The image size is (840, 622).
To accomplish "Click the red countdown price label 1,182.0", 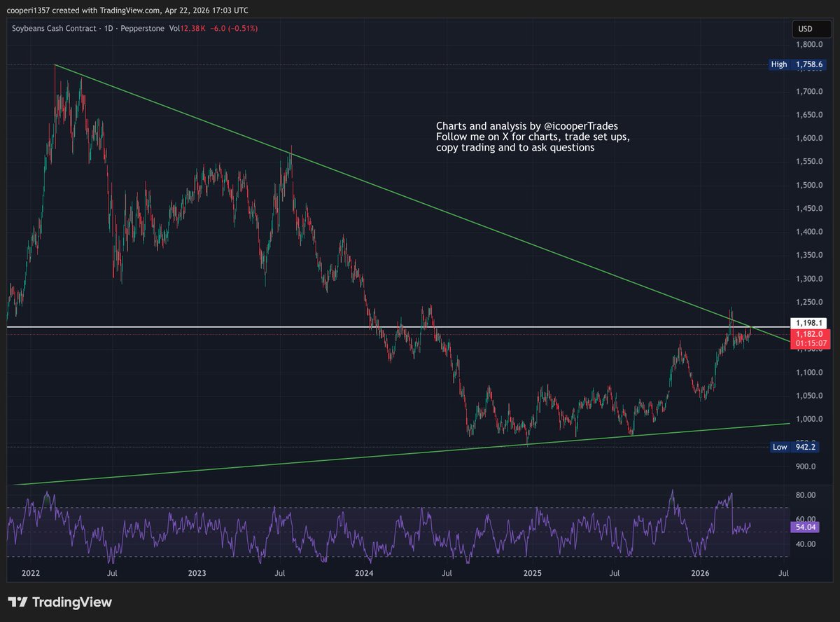I will (810, 334).
